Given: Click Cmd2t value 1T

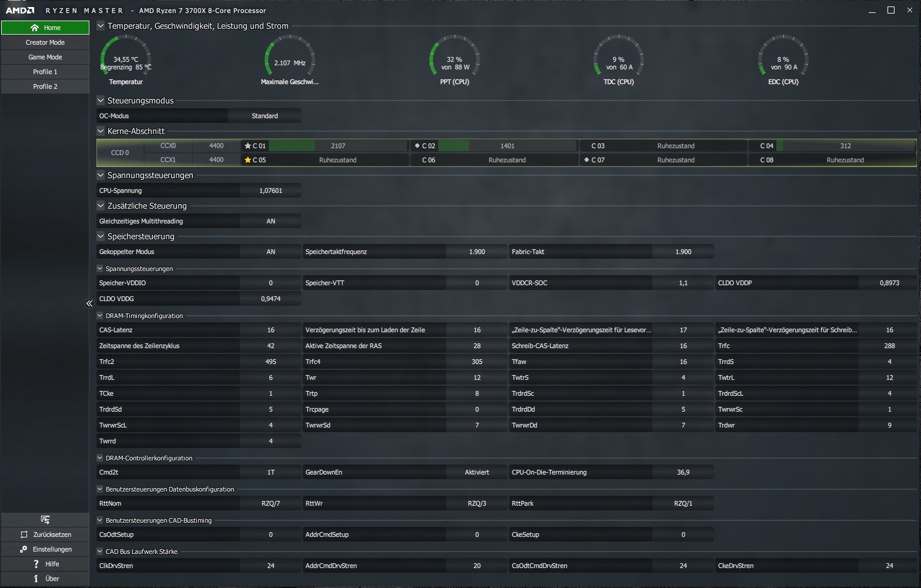Looking at the screenshot, I should [271, 472].
